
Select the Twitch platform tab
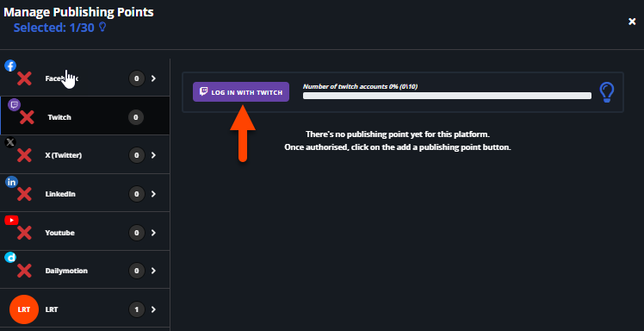click(x=84, y=116)
